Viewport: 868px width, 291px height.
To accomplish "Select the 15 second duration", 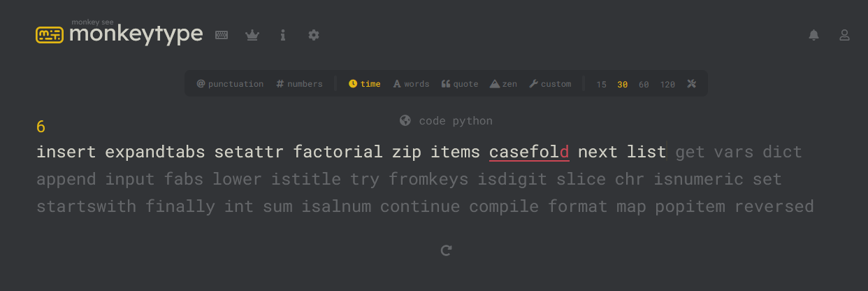I will point(601,84).
